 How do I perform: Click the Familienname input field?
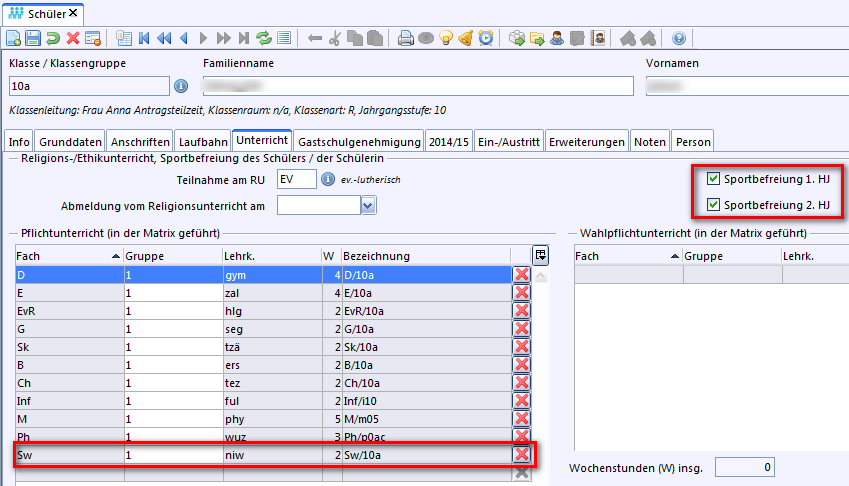[x=418, y=86]
